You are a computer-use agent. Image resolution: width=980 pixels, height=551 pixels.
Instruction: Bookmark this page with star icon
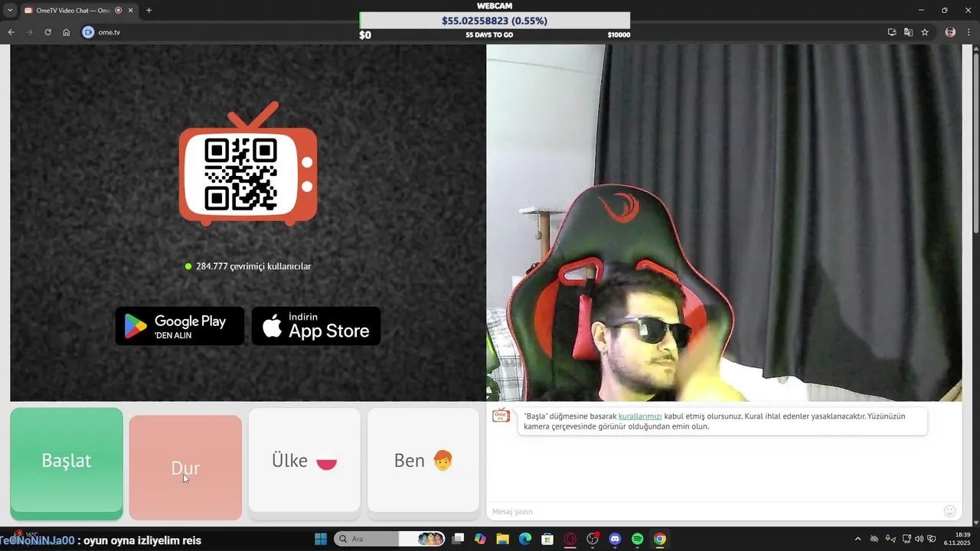point(925,32)
